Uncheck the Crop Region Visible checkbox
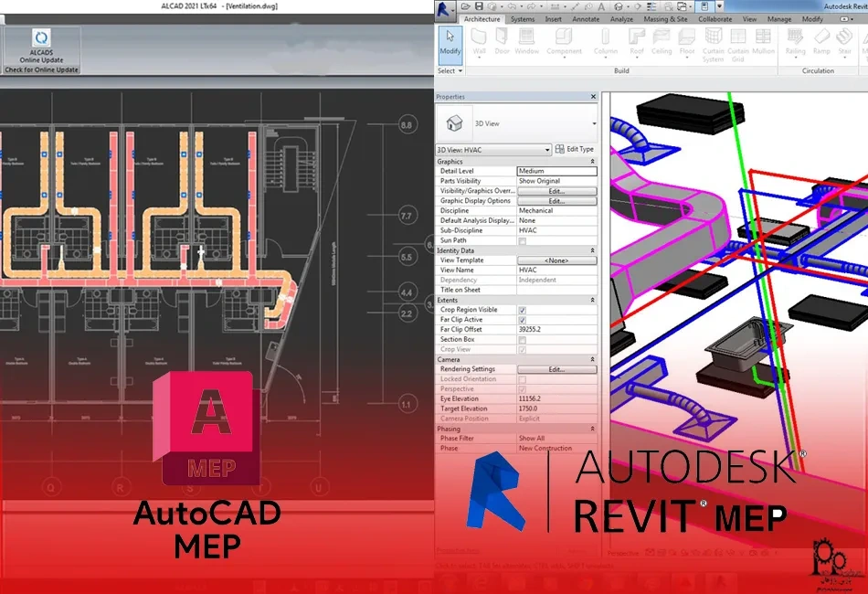The width and height of the screenshot is (868, 594). (522, 311)
